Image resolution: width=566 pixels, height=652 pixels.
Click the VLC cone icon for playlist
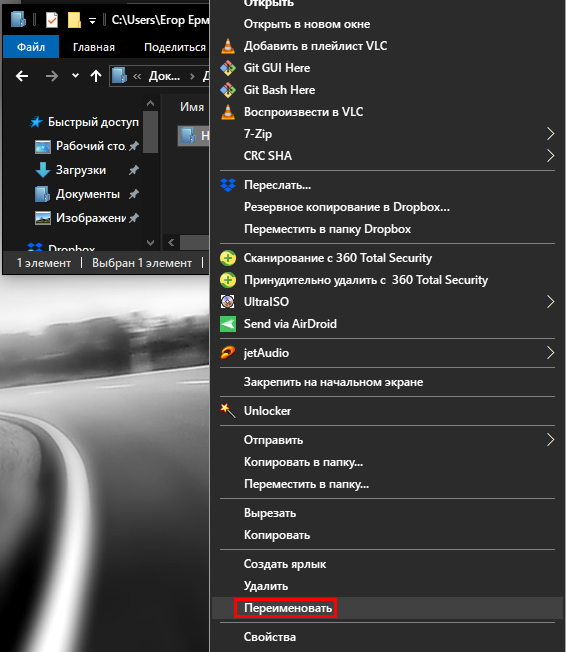[x=228, y=46]
